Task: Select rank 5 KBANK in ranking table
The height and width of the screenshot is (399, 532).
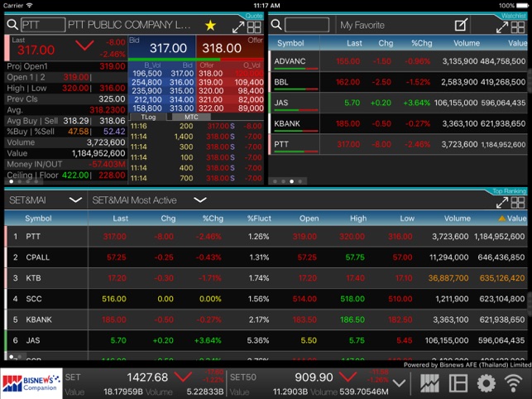Action: pyautogui.click(x=266, y=320)
